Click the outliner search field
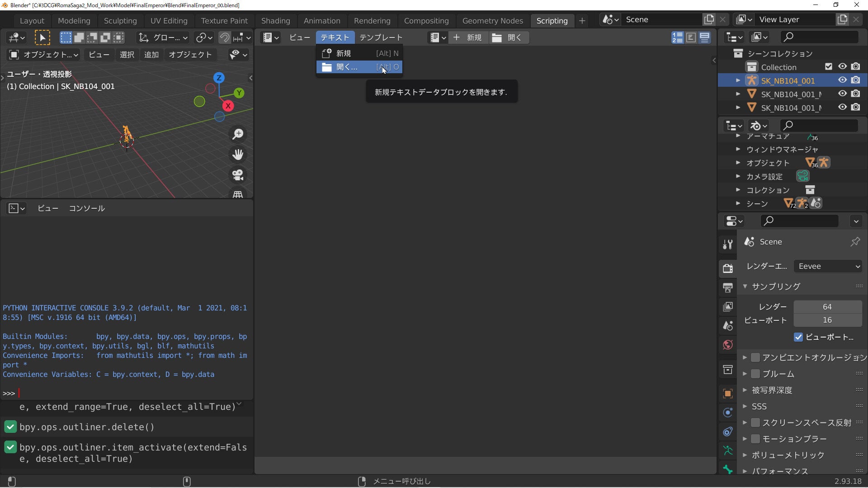This screenshot has height=488, width=868. coord(820,37)
